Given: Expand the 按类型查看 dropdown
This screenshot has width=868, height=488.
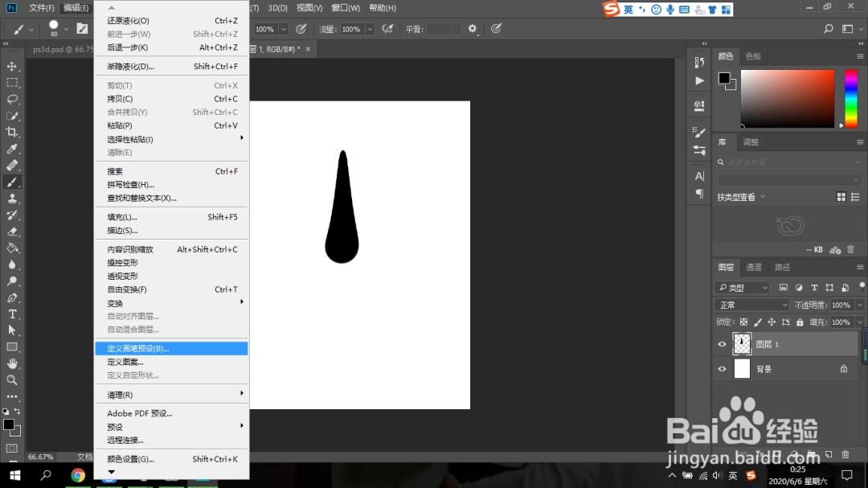Looking at the screenshot, I should pos(741,197).
